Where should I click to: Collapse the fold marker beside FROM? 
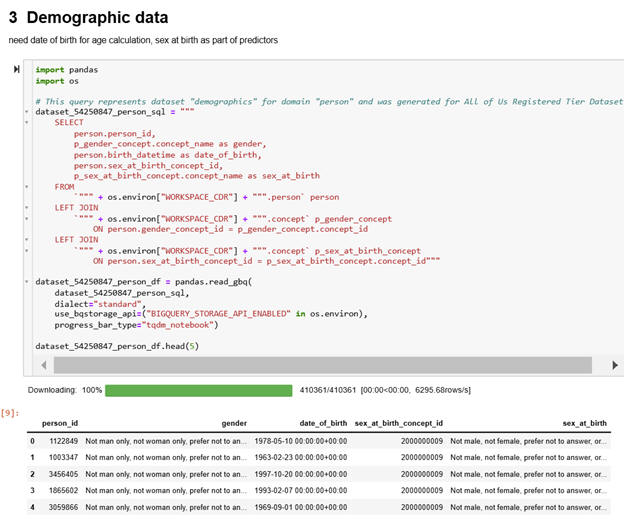point(27,187)
